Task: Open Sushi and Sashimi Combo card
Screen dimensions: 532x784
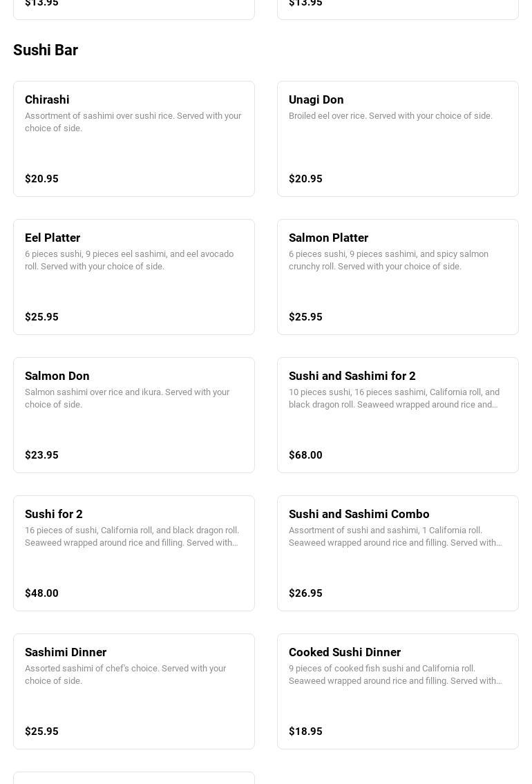Action: pos(397,553)
